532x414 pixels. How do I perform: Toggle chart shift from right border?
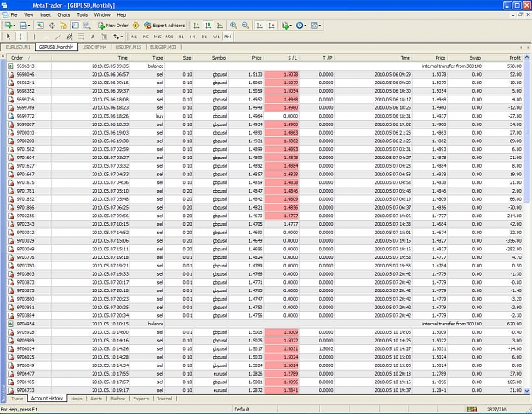pyautogui.click(x=272, y=26)
